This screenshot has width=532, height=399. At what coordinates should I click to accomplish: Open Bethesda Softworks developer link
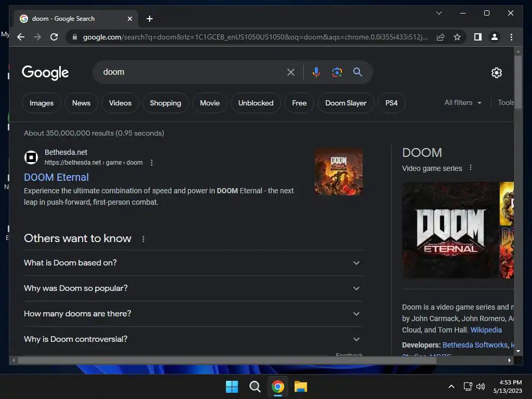point(475,345)
